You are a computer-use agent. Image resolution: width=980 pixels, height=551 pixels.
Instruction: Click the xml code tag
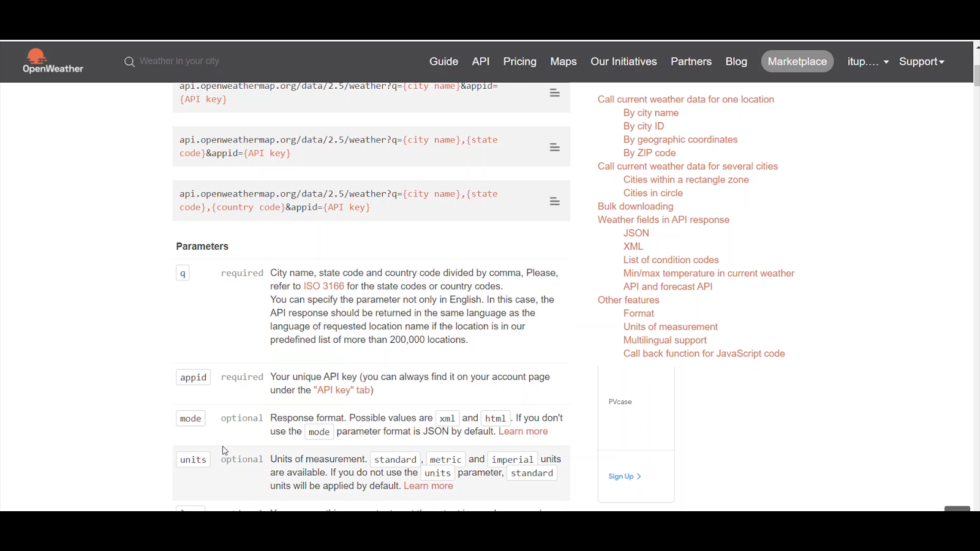(447, 419)
